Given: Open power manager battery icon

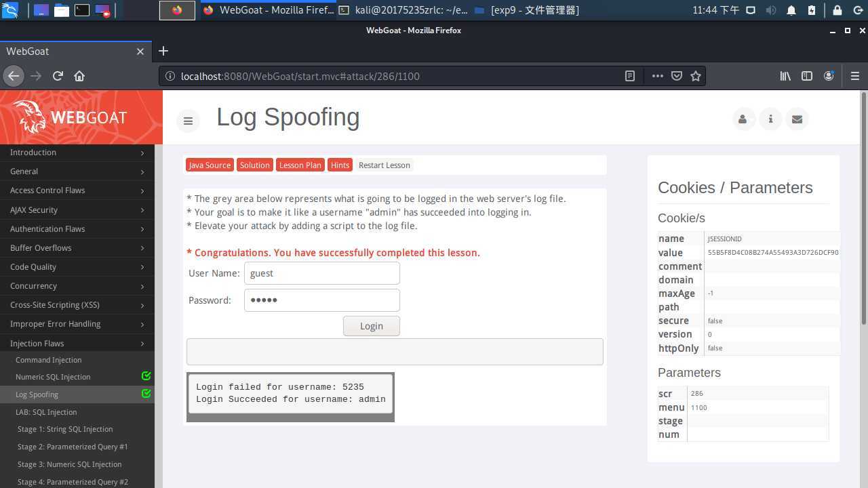Looking at the screenshot, I should [812, 10].
